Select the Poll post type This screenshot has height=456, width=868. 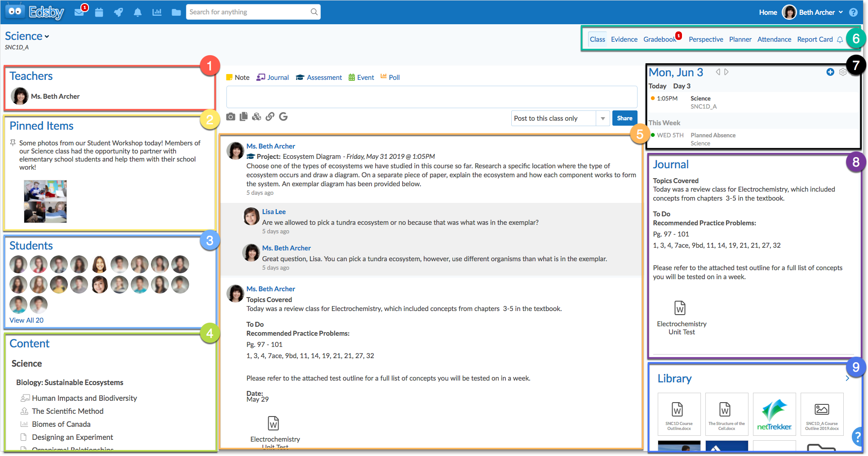(390, 77)
